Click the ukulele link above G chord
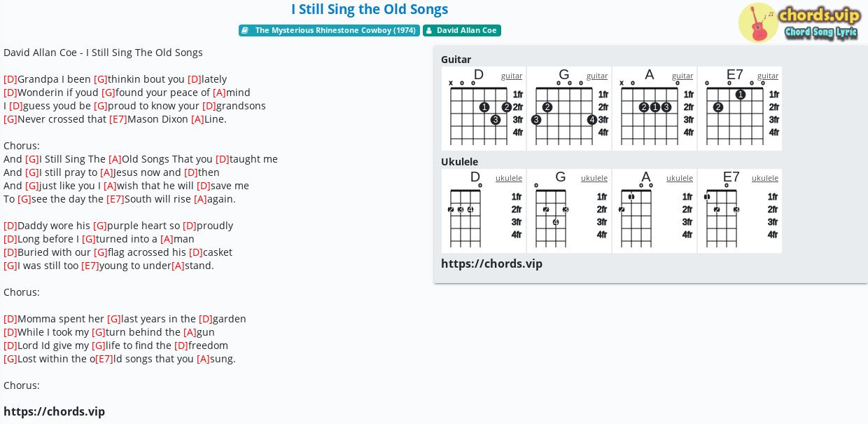This screenshot has width=868, height=424. [594, 178]
